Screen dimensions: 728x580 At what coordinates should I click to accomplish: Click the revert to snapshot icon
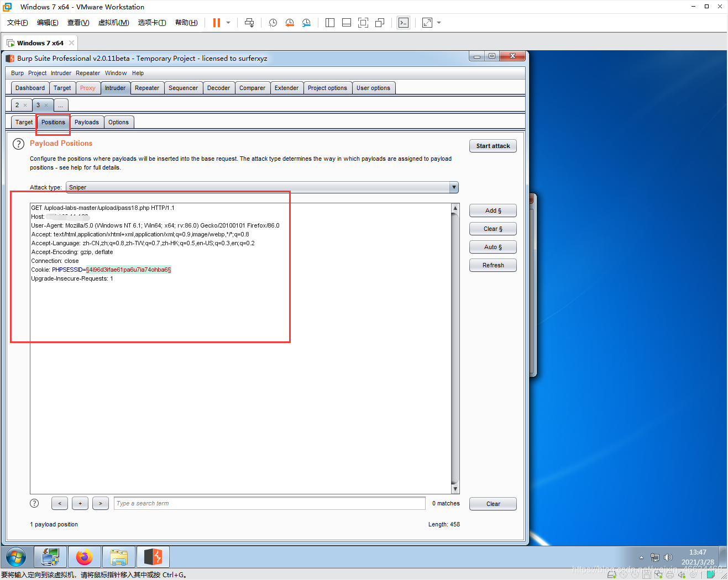[x=290, y=23]
